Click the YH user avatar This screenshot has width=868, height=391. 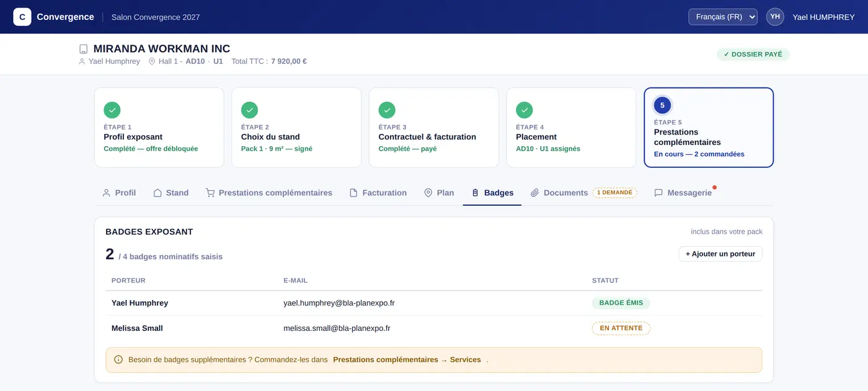[x=775, y=17]
